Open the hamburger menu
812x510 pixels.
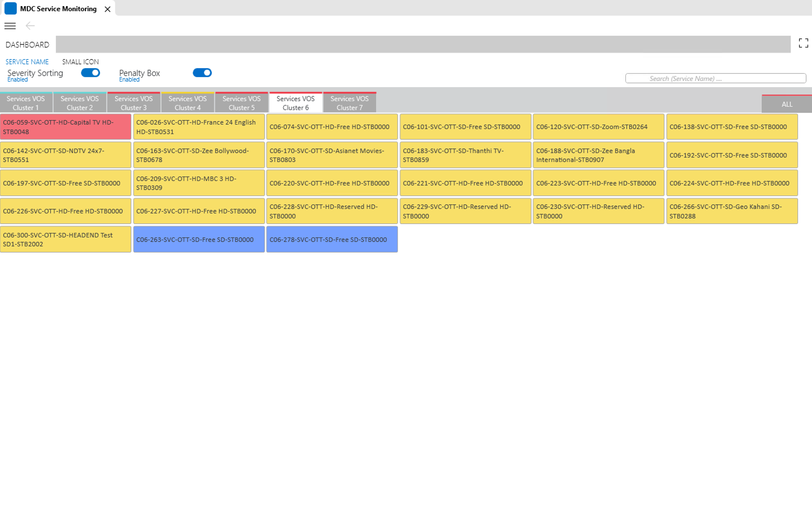pyautogui.click(x=10, y=26)
